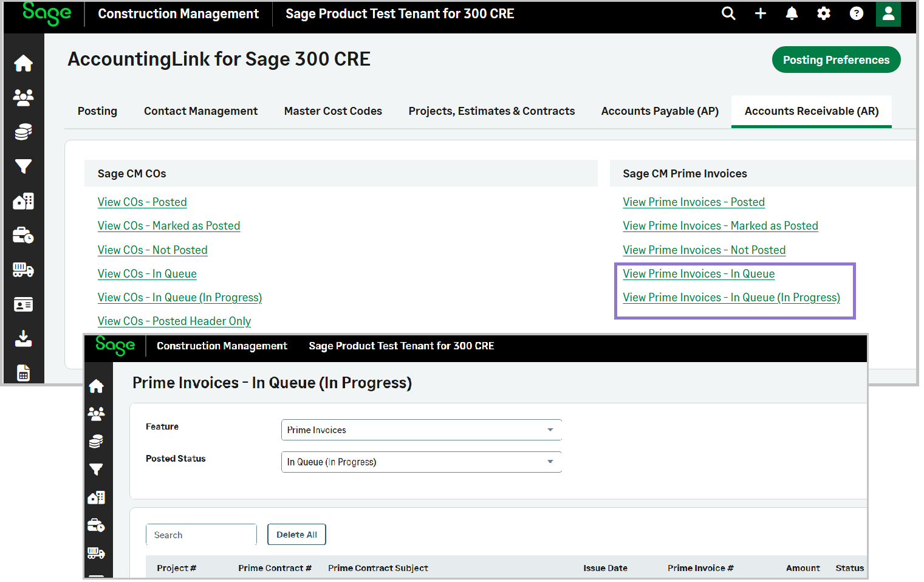
Task: Select Accounts Receivable (AR) tab
Action: (812, 111)
